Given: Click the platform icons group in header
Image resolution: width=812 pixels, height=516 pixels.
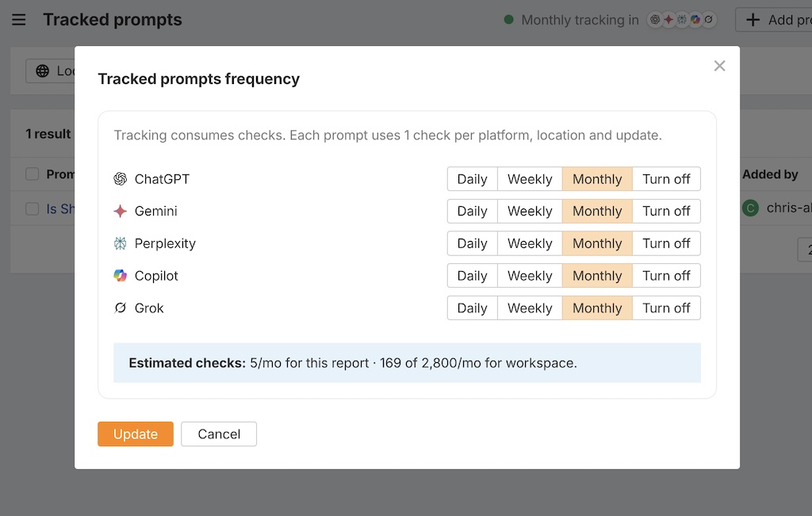Looking at the screenshot, I should click(681, 20).
